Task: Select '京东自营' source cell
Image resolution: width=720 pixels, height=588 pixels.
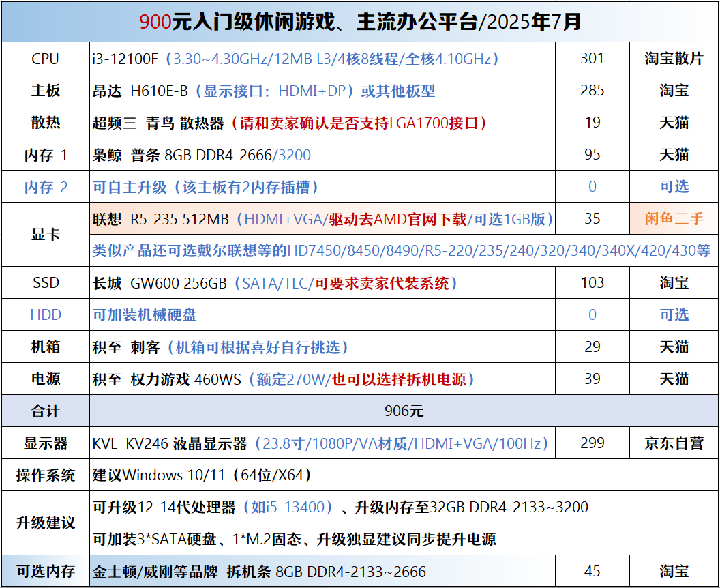Action: [x=674, y=443]
